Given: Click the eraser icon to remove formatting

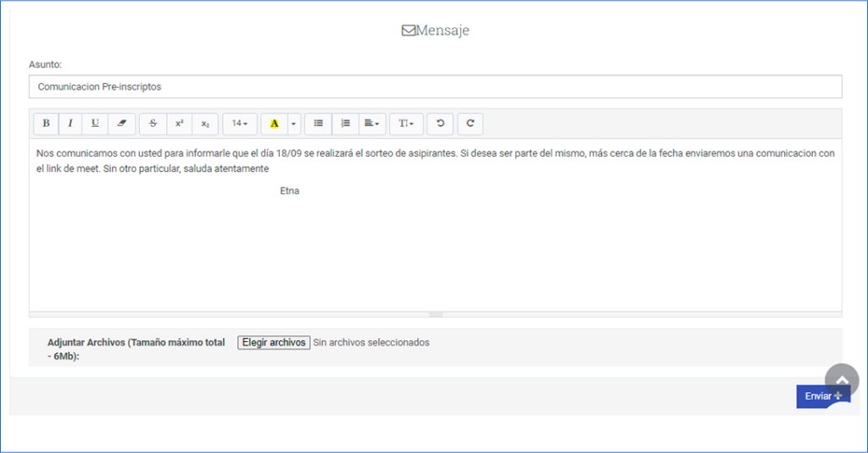Looking at the screenshot, I should [x=121, y=124].
